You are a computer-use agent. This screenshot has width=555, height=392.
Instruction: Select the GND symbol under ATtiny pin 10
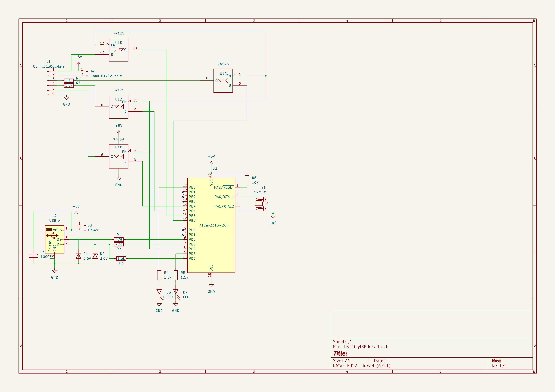click(211, 286)
